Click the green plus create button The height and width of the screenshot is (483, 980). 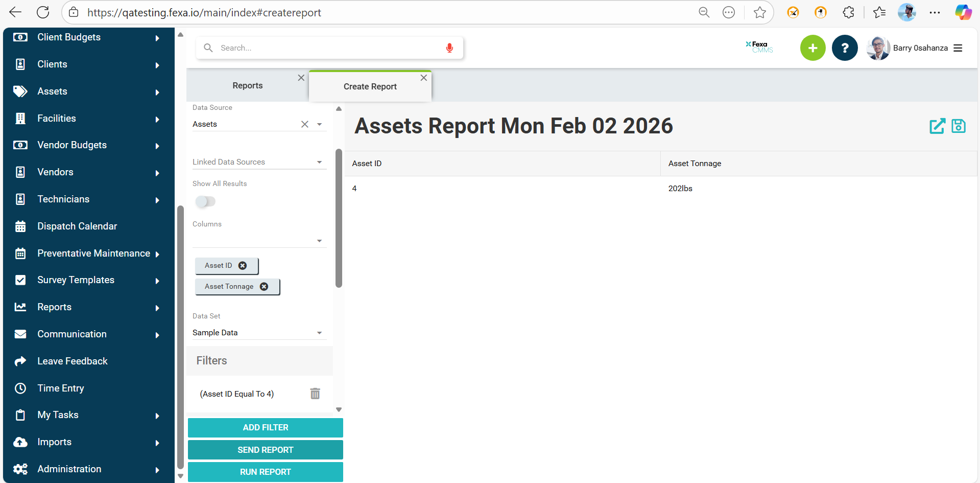[812, 48]
